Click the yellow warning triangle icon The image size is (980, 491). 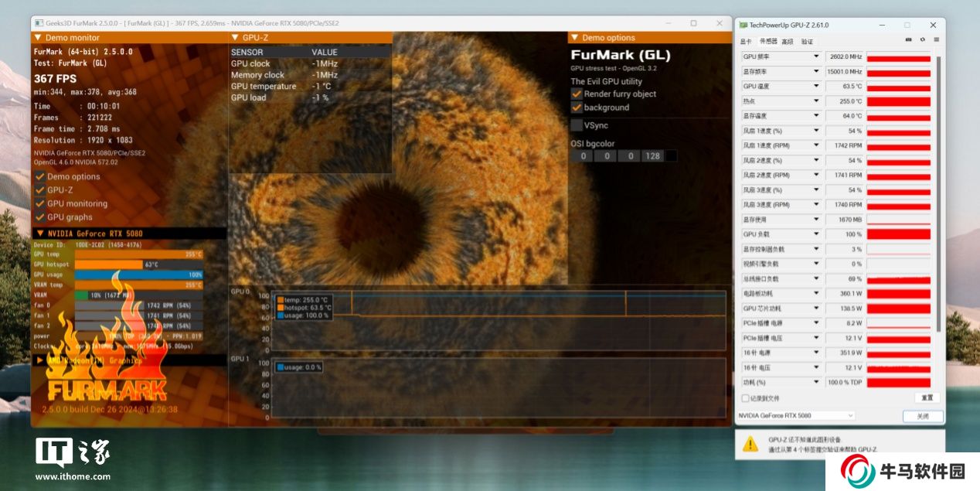point(750,444)
